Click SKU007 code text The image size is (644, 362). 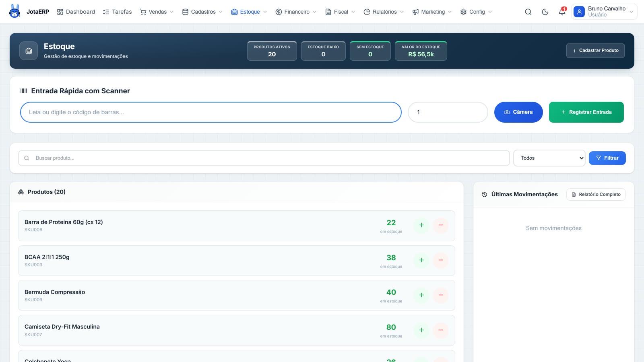tap(33, 335)
